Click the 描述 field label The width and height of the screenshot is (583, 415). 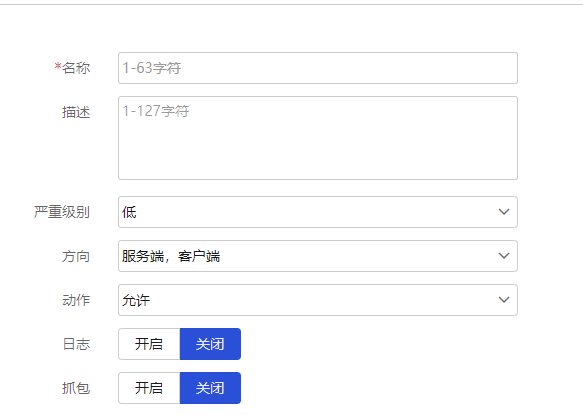click(x=76, y=112)
